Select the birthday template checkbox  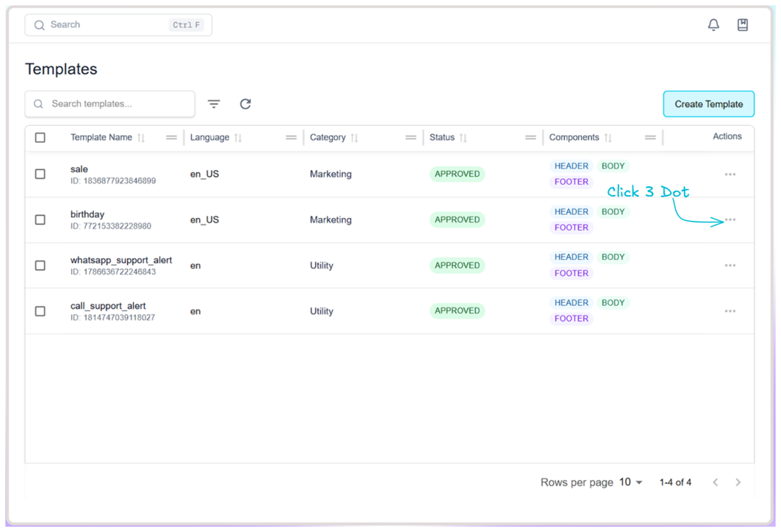[x=41, y=220]
